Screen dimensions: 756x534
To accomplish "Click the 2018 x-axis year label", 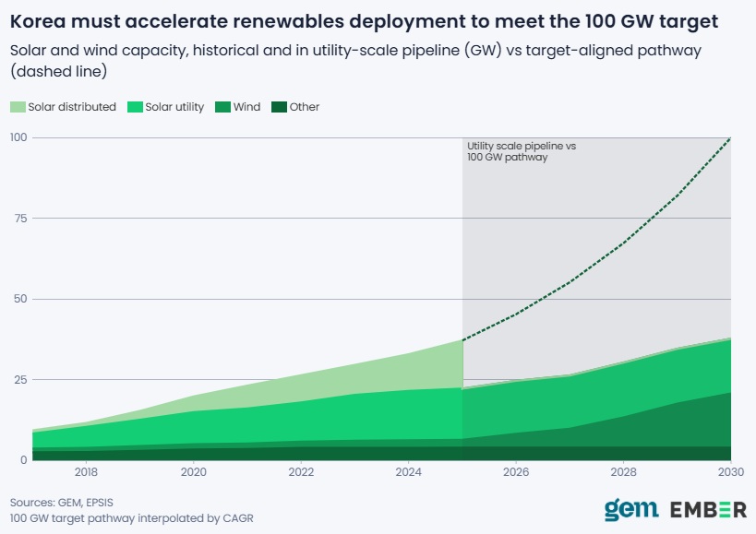I will pyautogui.click(x=86, y=472).
